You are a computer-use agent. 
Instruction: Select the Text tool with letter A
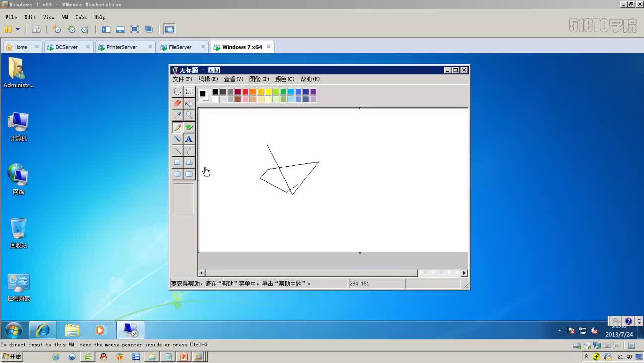(x=189, y=139)
